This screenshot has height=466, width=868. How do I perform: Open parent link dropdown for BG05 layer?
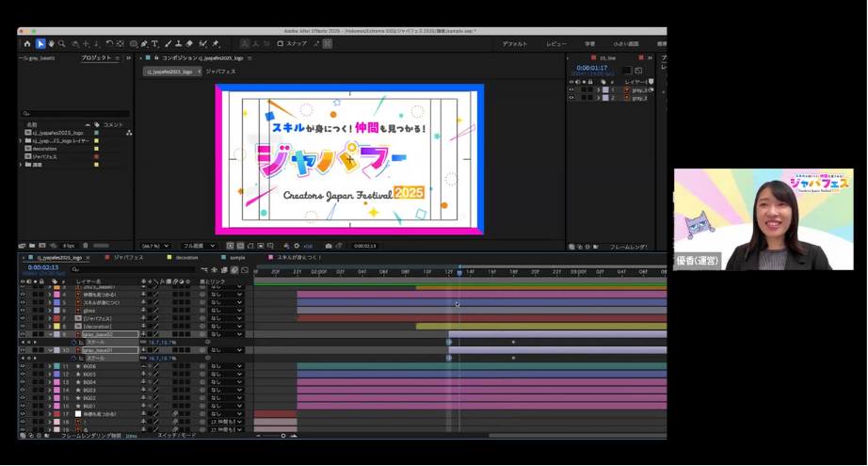pos(226,374)
